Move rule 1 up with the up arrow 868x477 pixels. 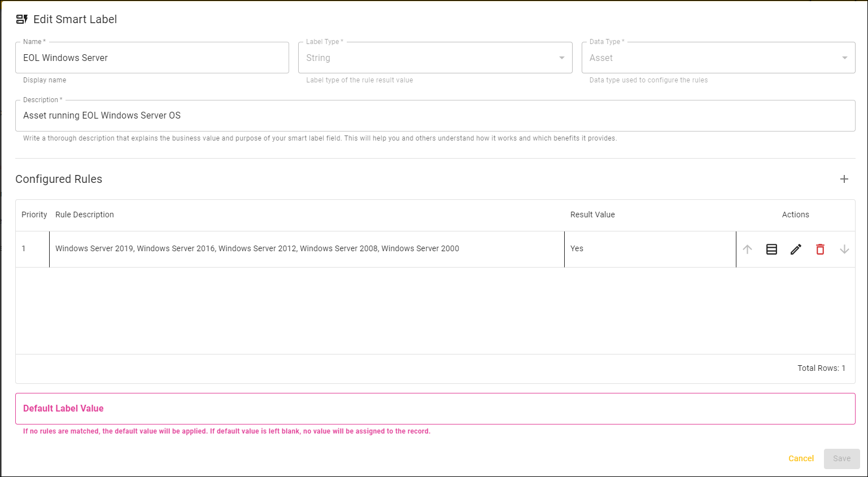(747, 249)
